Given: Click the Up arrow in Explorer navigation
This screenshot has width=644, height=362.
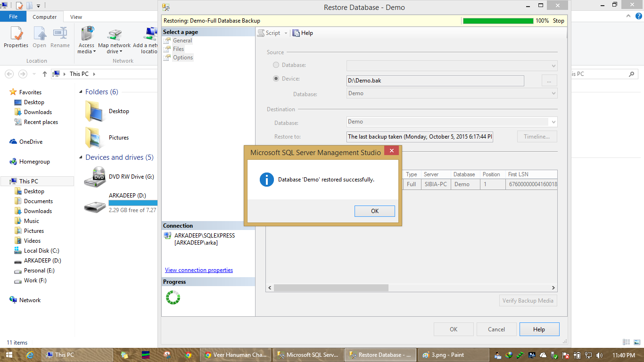Looking at the screenshot, I should (45, 74).
